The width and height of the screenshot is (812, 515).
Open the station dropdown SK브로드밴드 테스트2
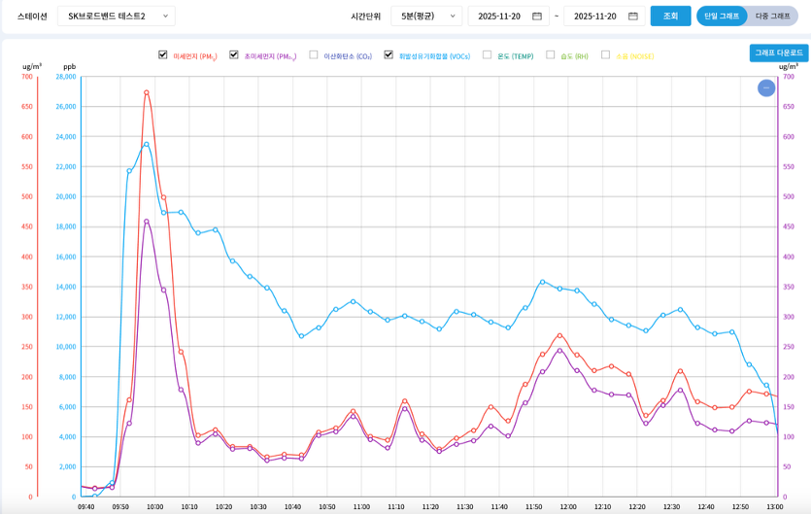click(116, 17)
